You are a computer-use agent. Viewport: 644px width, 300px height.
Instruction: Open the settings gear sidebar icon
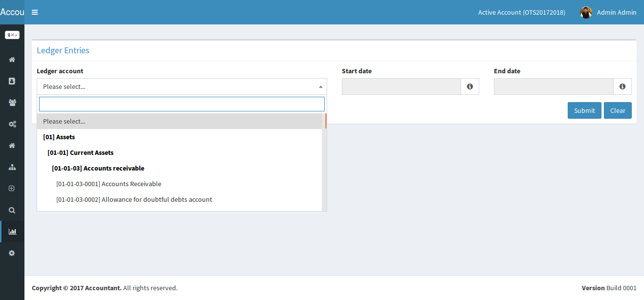coord(12,253)
